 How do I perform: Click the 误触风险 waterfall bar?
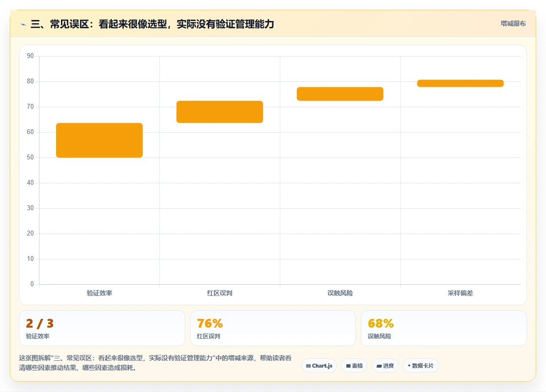tap(340, 94)
